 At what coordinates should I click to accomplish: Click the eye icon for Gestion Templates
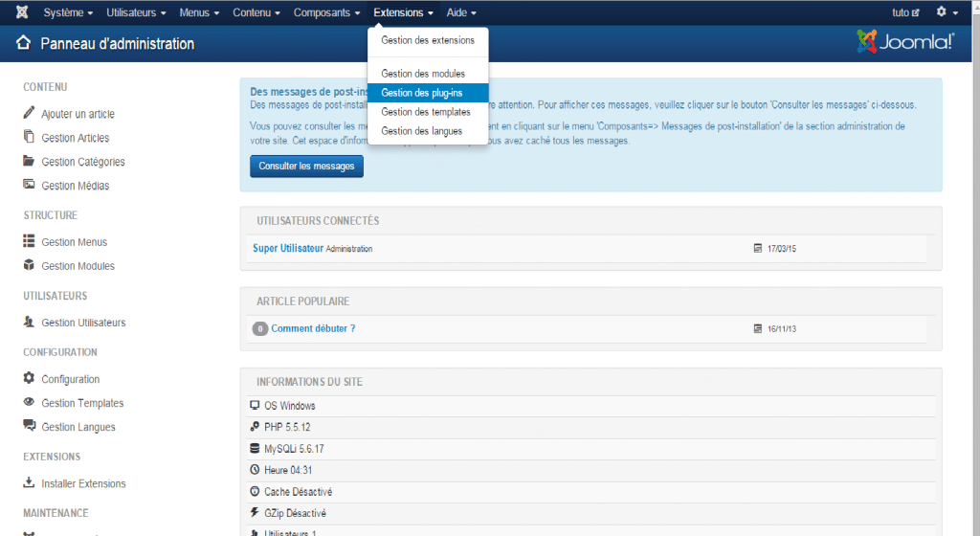(x=29, y=403)
